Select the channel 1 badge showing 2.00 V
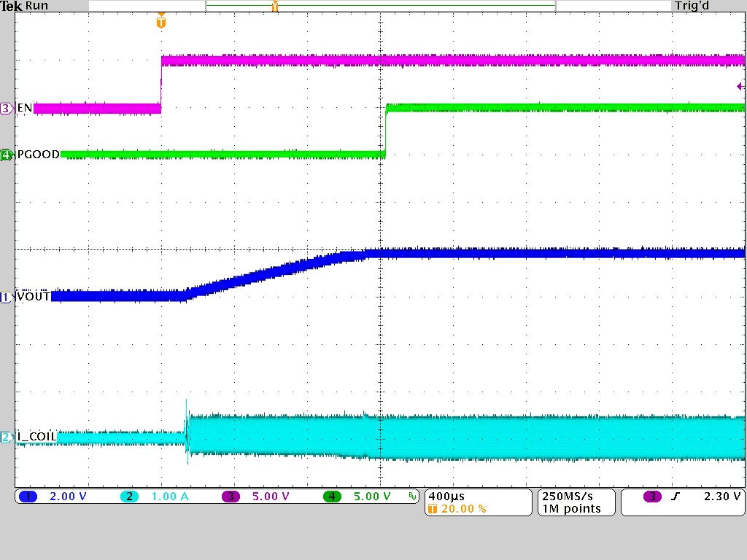Image resolution: width=747 pixels, height=560 pixels. (x=29, y=497)
